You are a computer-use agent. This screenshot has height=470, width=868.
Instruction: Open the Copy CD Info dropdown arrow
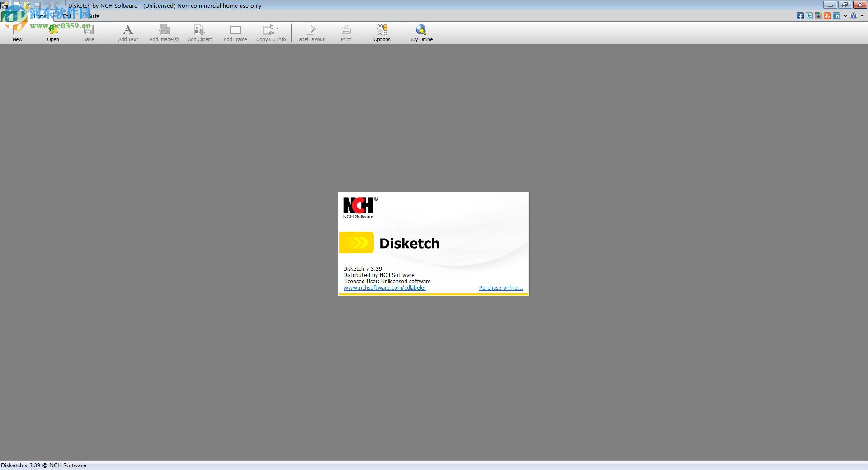click(x=278, y=28)
